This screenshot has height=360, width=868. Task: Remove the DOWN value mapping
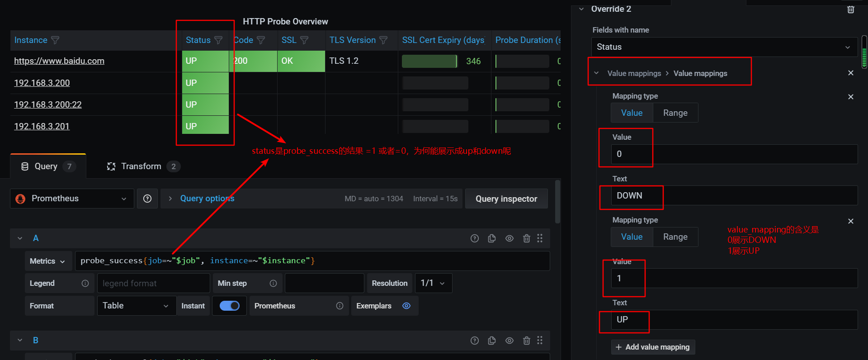(850, 97)
